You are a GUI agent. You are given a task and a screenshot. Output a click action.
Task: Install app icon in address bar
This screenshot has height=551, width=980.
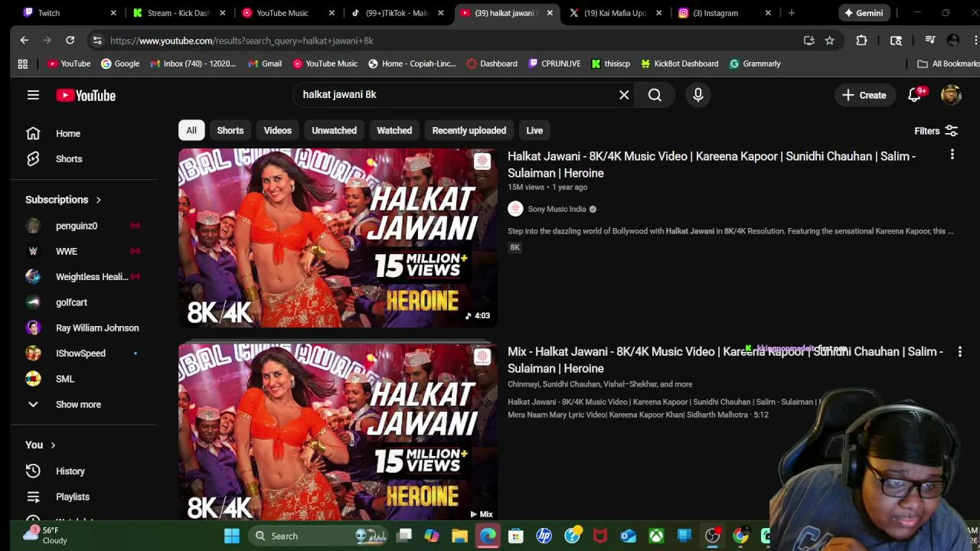pyautogui.click(x=808, y=41)
